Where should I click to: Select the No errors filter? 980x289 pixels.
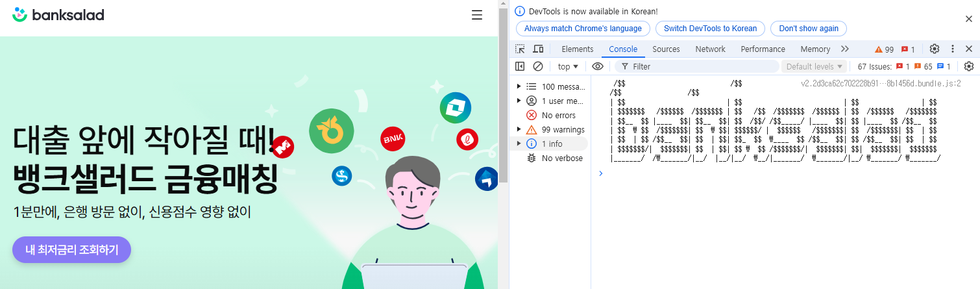pos(550,115)
